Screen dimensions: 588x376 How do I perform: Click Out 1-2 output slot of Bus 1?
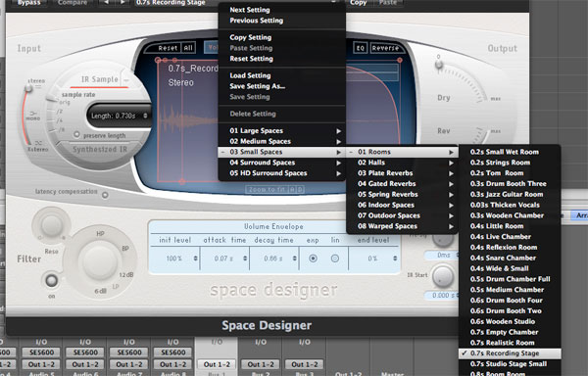click(x=217, y=364)
